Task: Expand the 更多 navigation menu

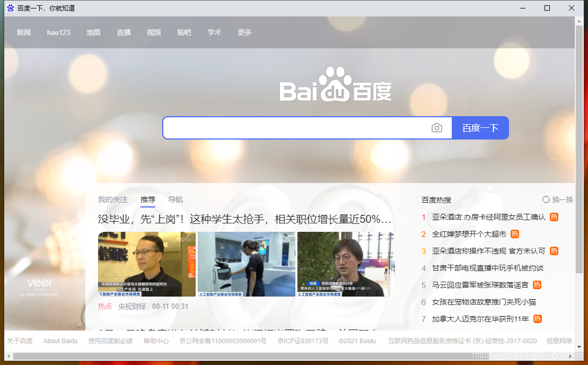Action: (x=244, y=33)
